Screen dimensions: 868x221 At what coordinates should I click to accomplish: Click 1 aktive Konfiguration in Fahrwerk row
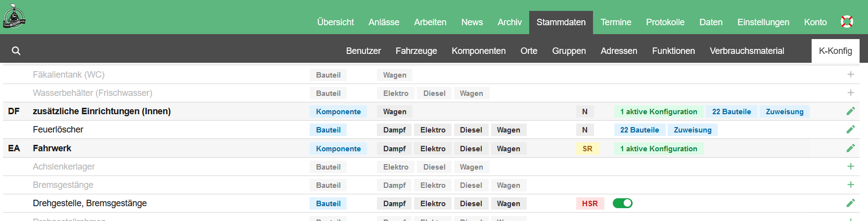(659, 149)
